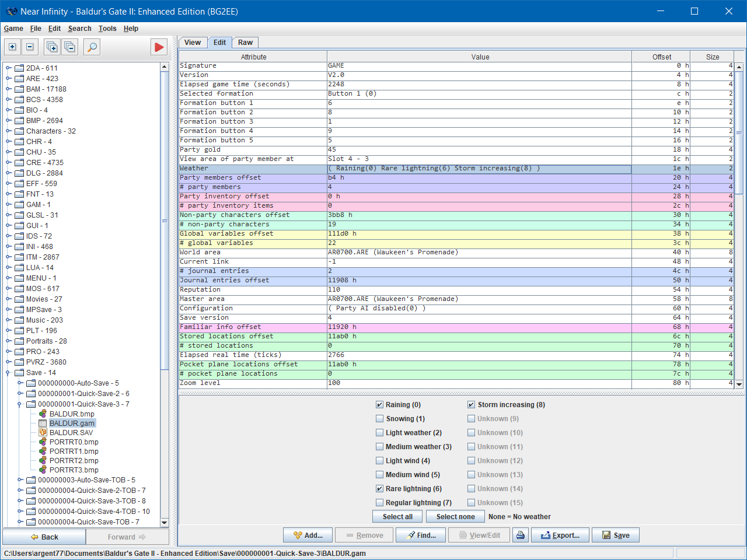Collapse the 000000001-Quick-Save-3 node
Screen dimensions: 747x560
pyautogui.click(x=20, y=404)
